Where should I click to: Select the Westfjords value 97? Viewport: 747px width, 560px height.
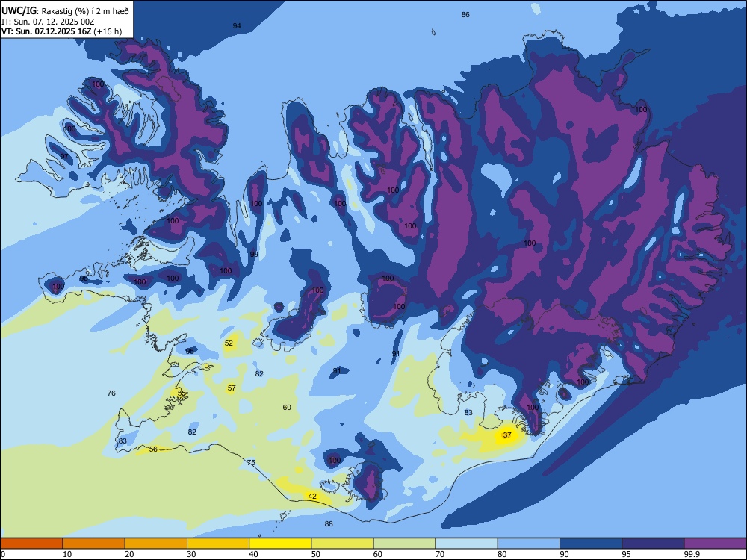coord(64,157)
